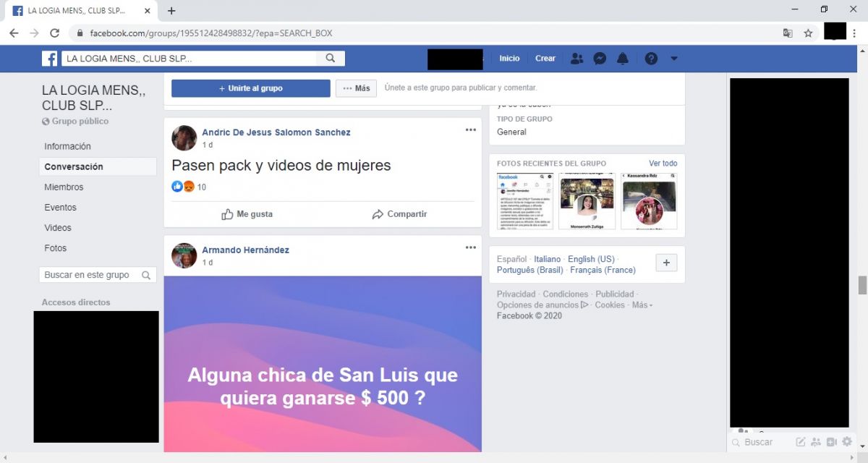Click the browser reload icon
Viewport: 868px width, 463px height.
coord(54,33)
